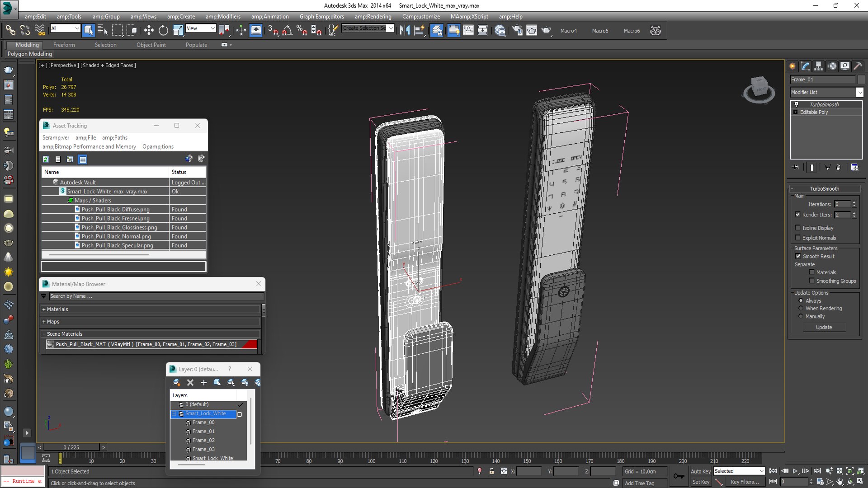
Task: Toggle the Auto Key button
Action: (x=700, y=471)
